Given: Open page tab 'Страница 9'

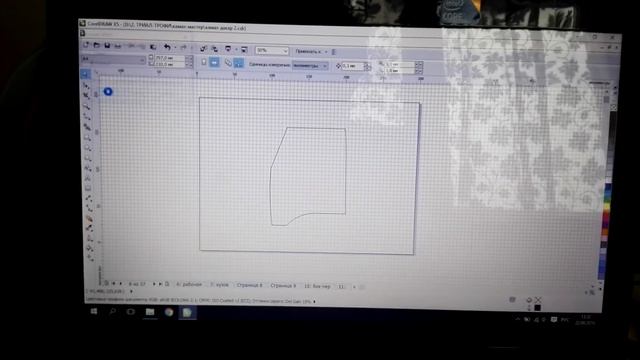Looking at the screenshot, I should [283, 286].
